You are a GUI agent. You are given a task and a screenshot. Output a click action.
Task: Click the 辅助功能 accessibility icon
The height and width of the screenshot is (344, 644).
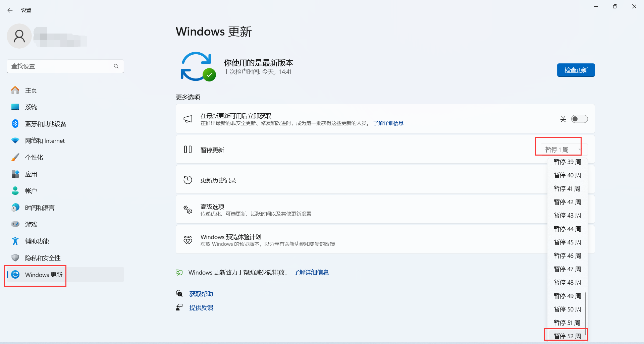pos(15,241)
